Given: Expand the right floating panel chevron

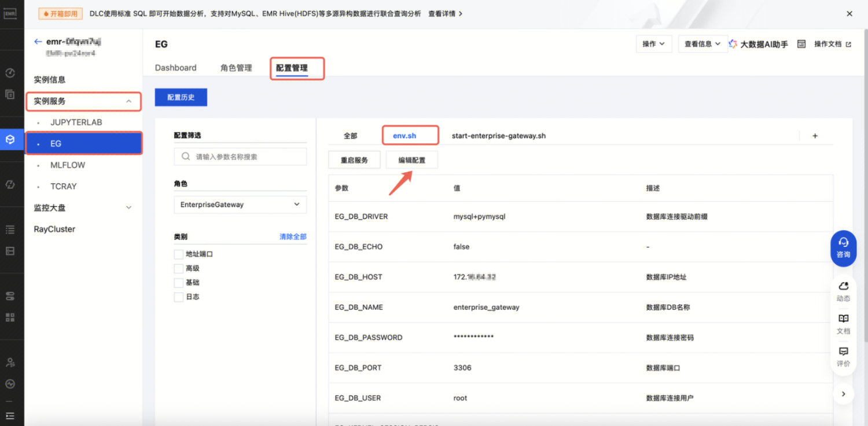Looking at the screenshot, I should click(844, 394).
